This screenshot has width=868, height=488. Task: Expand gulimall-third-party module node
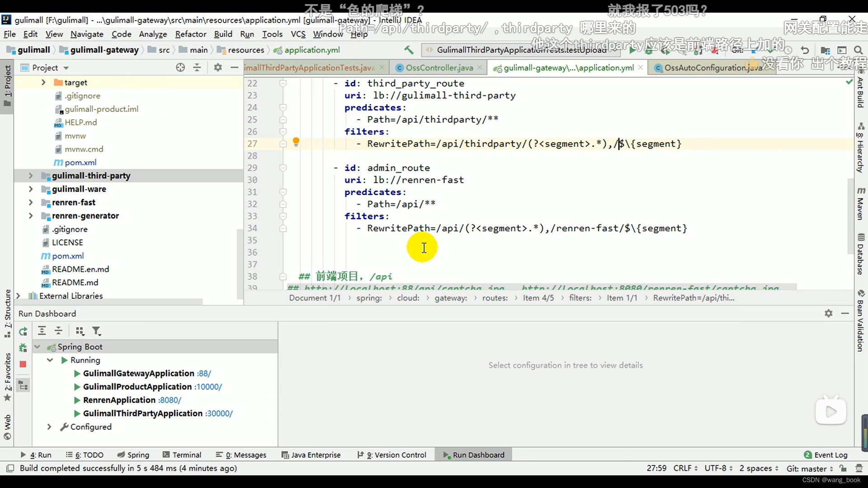coord(31,176)
